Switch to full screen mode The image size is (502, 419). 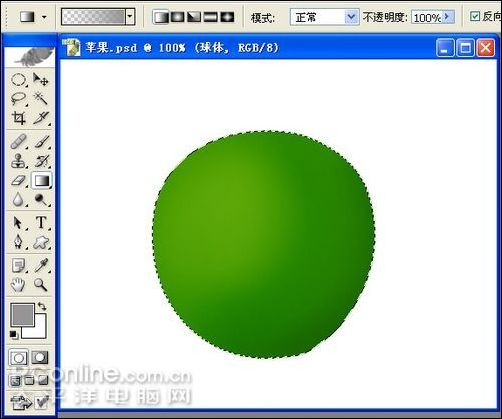click(x=43, y=380)
